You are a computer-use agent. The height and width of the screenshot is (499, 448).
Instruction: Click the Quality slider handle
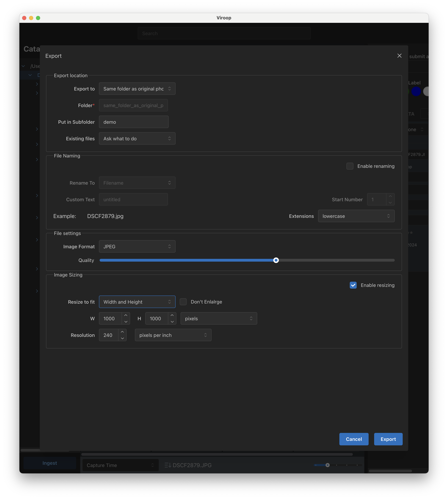276,260
